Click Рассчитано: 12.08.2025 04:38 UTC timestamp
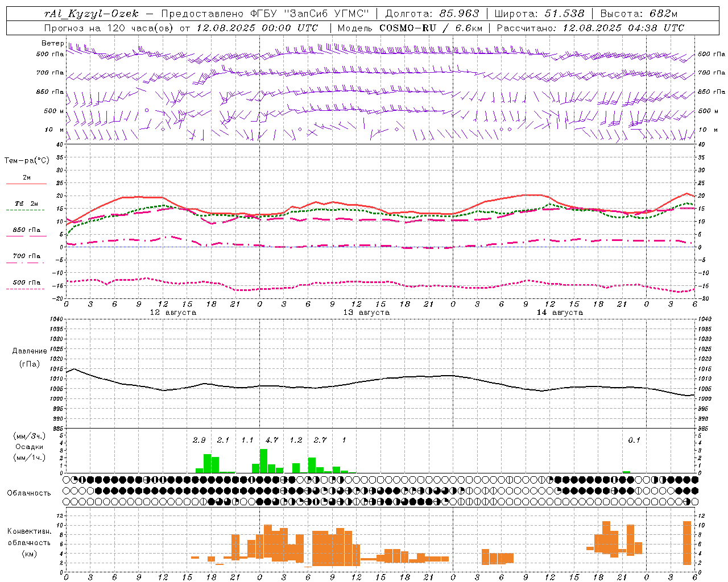This screenshot has width=728, height=582. click(x=590, y=28)
